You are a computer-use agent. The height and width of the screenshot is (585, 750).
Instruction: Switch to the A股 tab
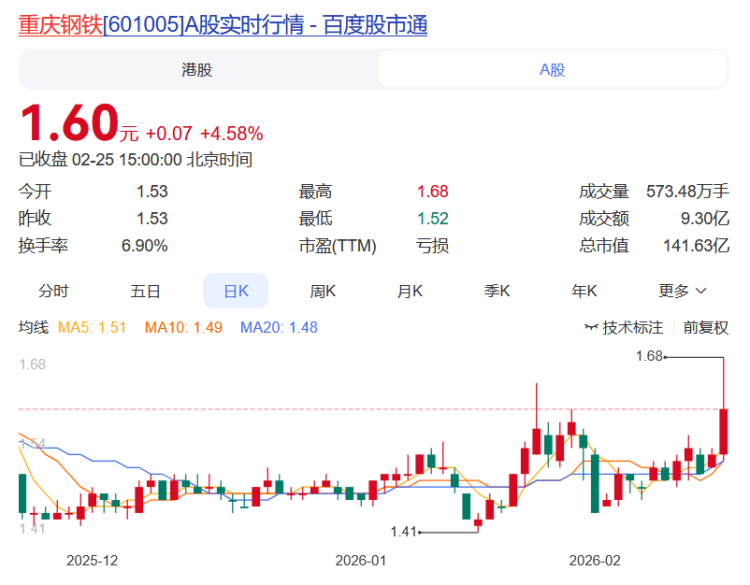(x=552, y=70)
